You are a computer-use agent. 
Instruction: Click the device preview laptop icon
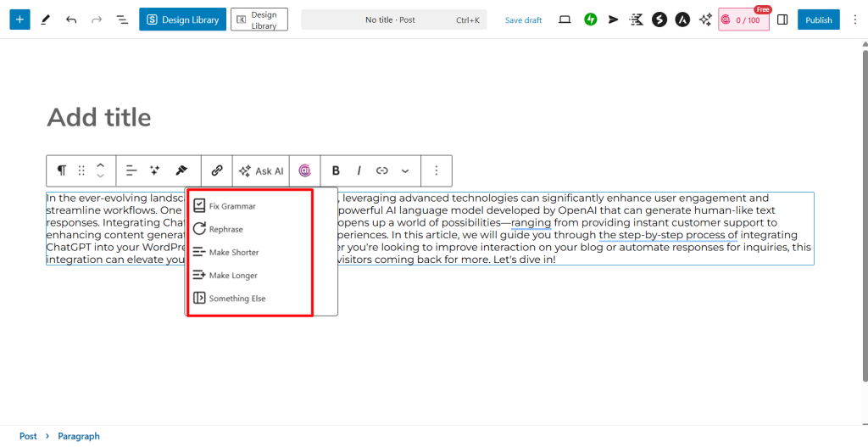tap(565, 20)
